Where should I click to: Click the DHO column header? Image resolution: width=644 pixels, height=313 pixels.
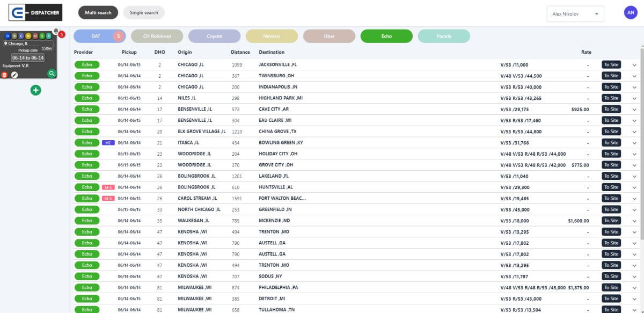[159, 52]
